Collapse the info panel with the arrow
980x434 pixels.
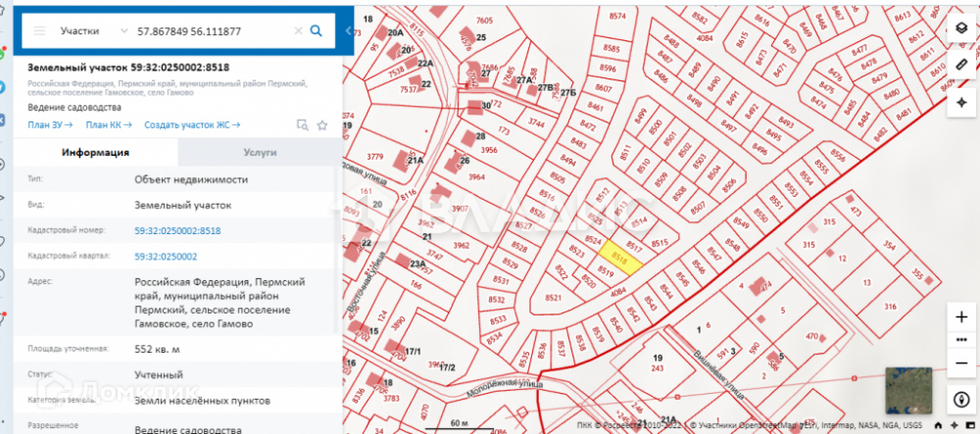point(348,30)
